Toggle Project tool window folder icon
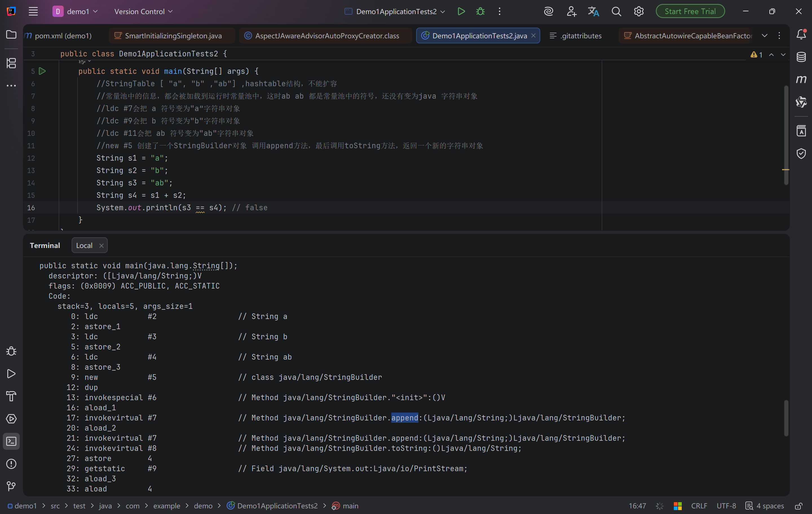The image size is (812, 514). tap(11, 34)
